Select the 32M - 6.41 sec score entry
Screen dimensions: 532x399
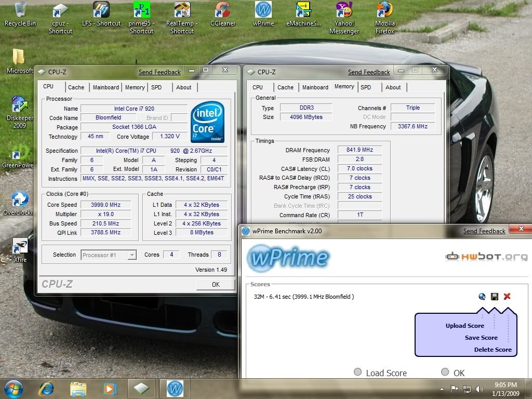tap(303, 297)
